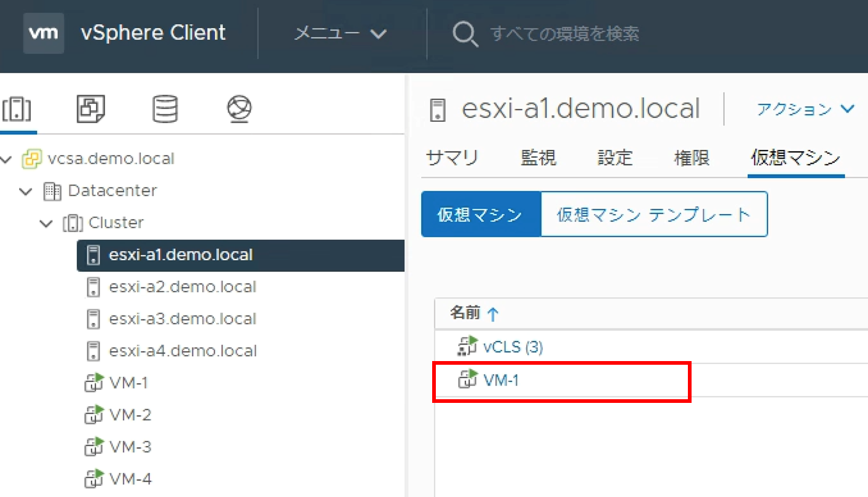
Task: Click host icon next to esxi-a3.demo.local
Action: 93,319
